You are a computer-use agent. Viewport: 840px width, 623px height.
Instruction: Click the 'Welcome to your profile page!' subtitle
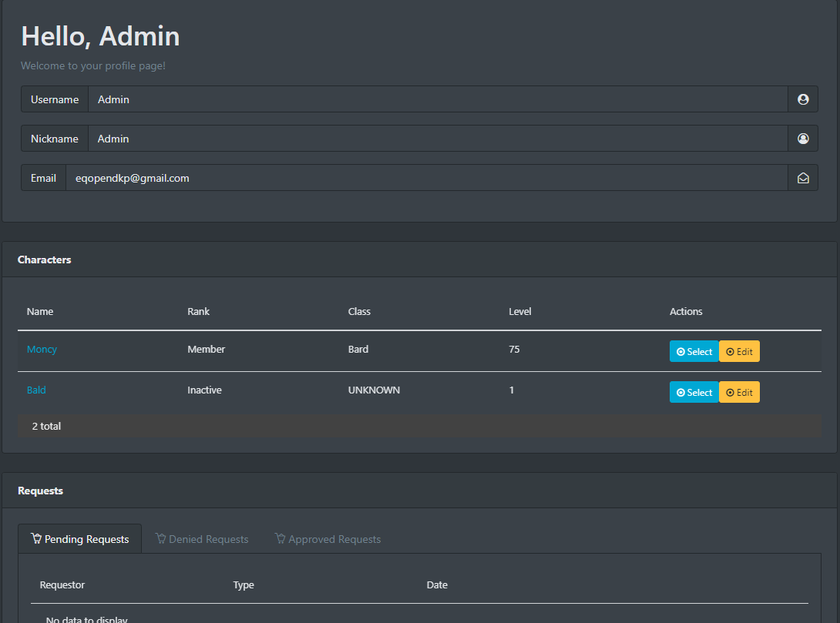(x=93, y=65)
